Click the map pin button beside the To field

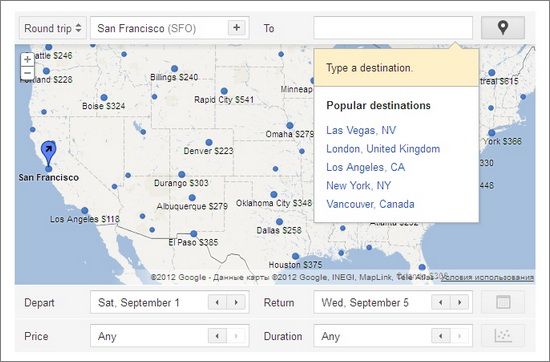[x=503, y=28]
